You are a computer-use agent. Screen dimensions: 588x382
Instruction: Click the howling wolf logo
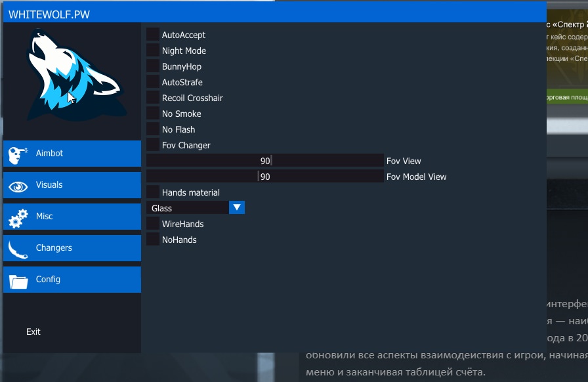tap(77, 75)
